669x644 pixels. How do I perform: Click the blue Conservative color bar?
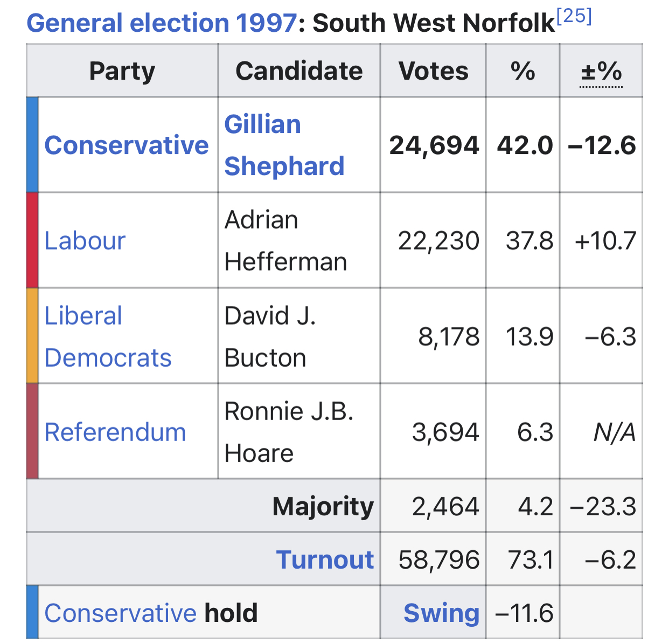pyautogui.click(x=32, y=145)
